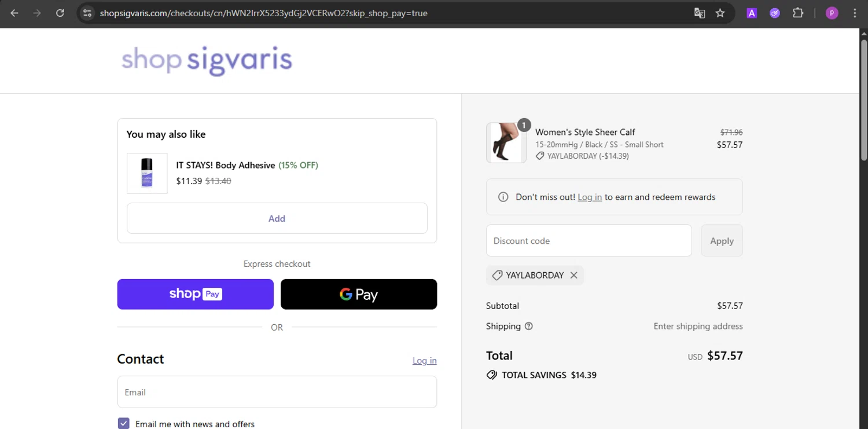This screenshot has width=868, height=429.
Task: Click the Log in link for rewards
Action: (590, 197)
